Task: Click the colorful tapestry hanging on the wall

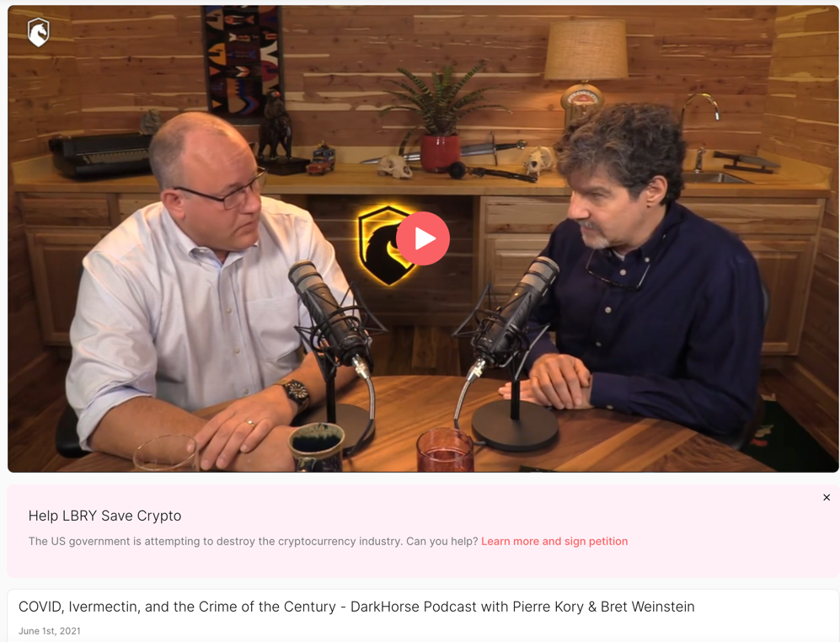Action: tap(242, 59)
